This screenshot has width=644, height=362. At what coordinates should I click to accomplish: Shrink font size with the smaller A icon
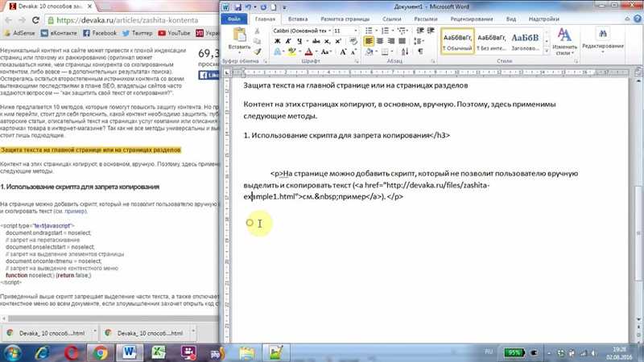click(353, 51)
